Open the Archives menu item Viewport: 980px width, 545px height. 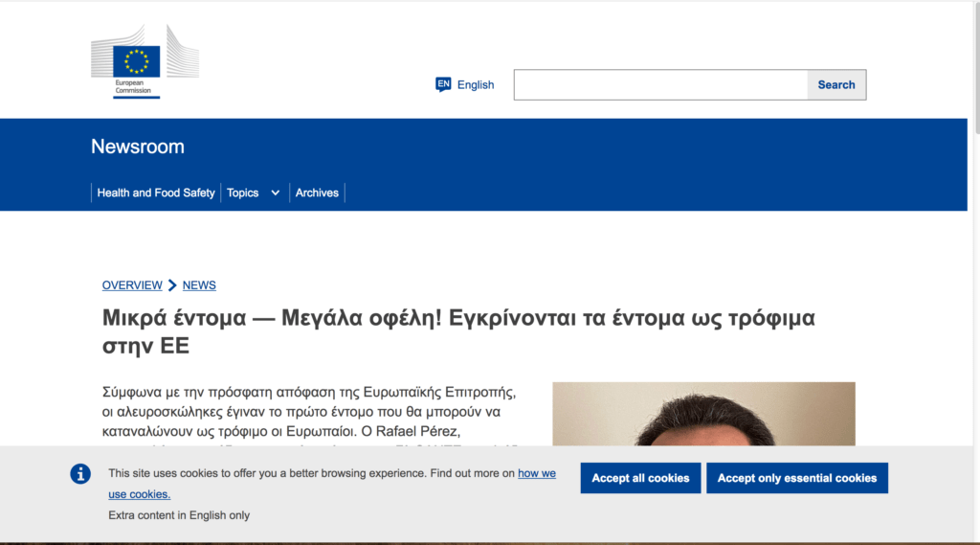[x=317, y=193]
